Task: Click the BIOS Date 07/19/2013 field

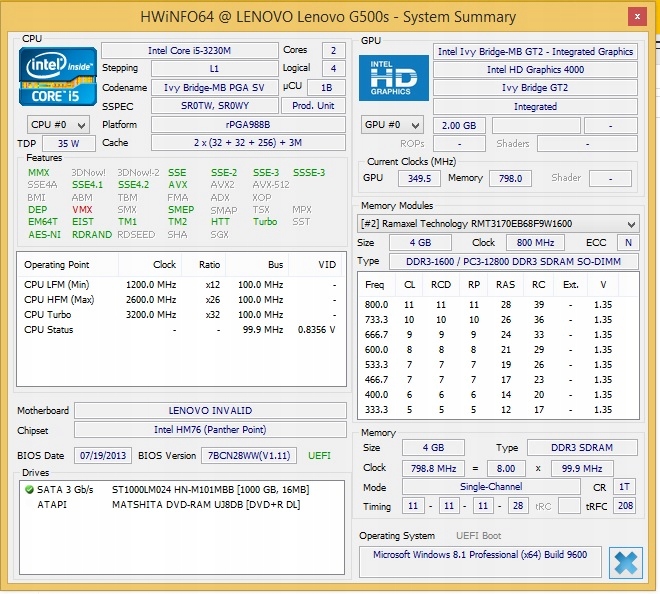Action: click(103, 455)
